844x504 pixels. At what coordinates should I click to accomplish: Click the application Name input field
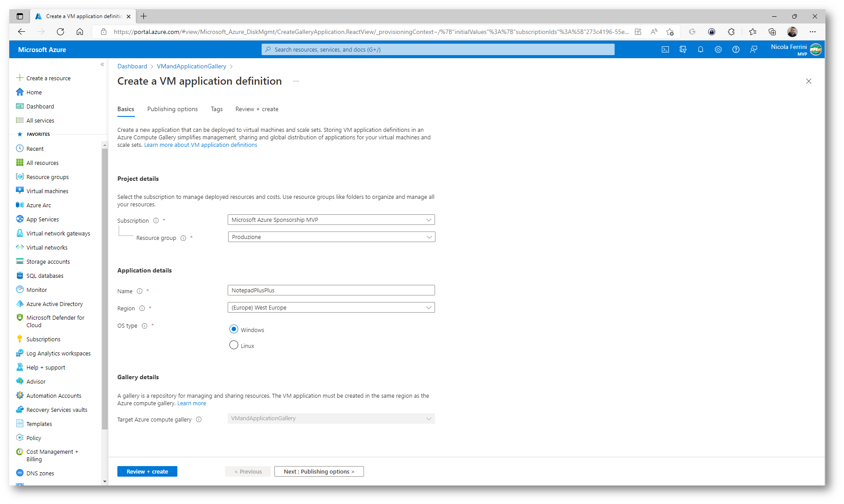[x=331, y=290]
